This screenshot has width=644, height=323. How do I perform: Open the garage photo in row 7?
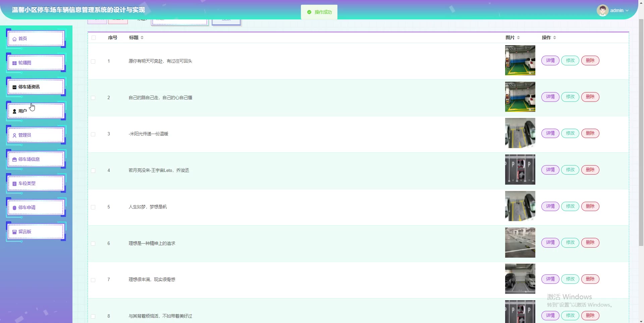[x=520, y=279]
